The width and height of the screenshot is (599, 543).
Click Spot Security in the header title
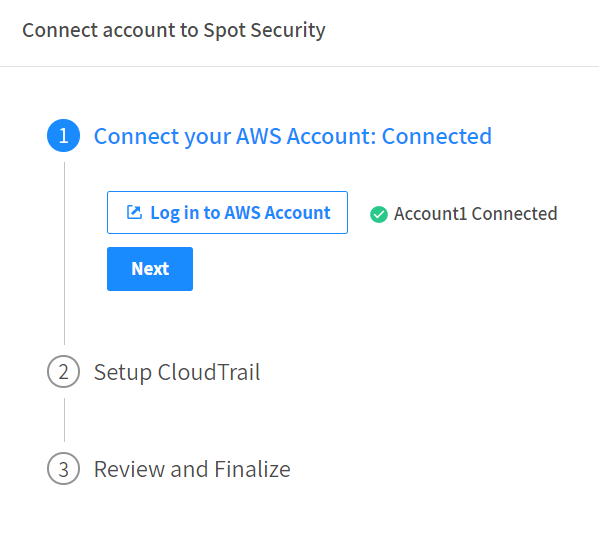[264, 30]
